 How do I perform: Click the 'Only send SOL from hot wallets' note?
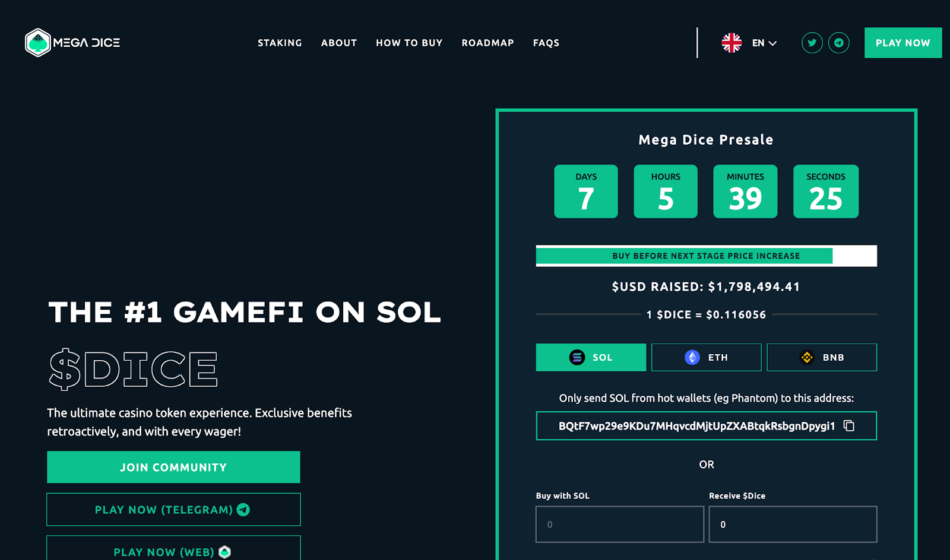707,398
